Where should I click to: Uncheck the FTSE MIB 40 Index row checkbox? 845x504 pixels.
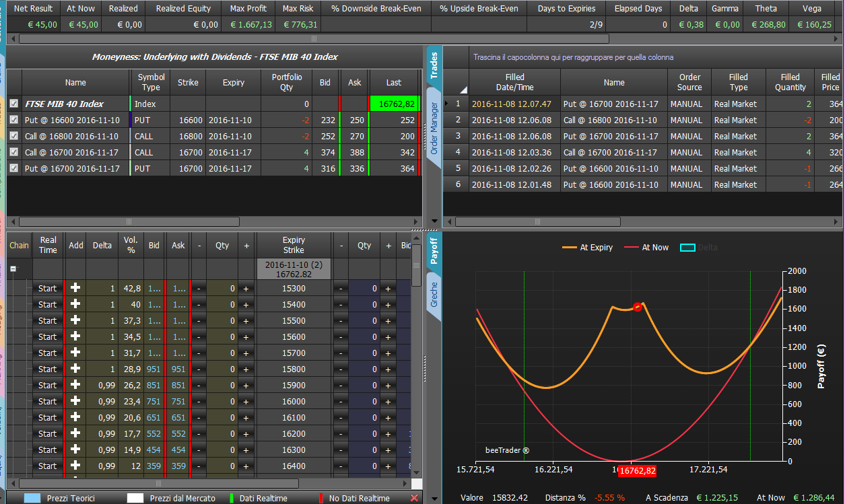pos(14,104)
